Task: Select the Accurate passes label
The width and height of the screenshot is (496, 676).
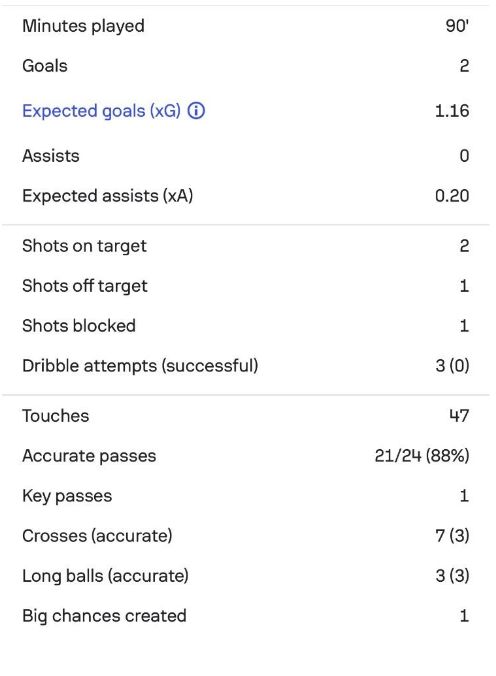Action: (x=89, y=456)
